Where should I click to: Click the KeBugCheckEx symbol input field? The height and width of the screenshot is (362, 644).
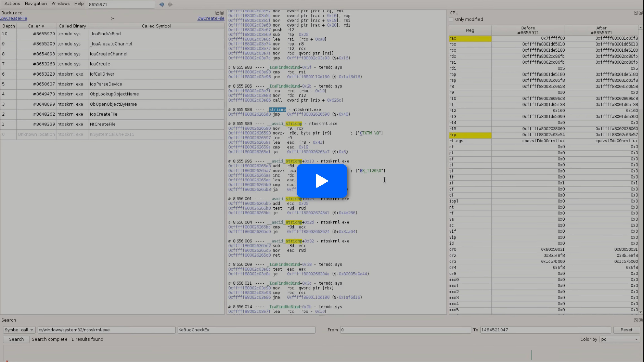pos(246,330)
